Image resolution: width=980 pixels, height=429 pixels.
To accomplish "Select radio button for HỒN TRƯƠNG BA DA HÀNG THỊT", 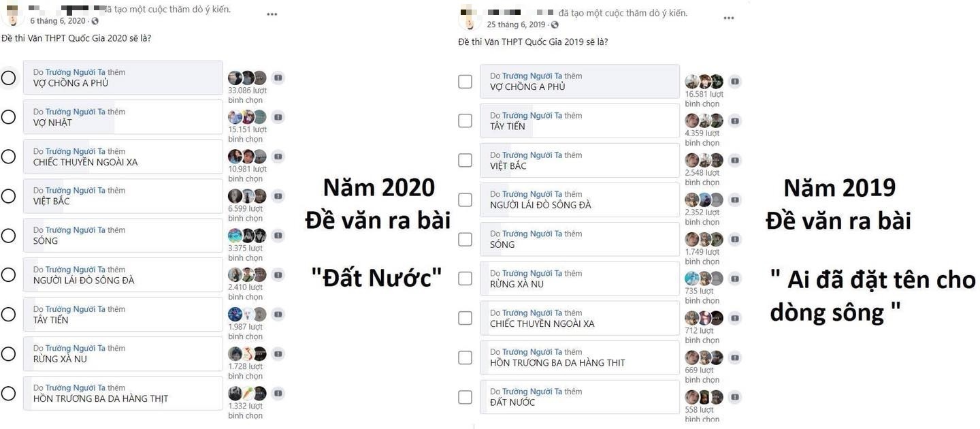I will click(x=8, y=393).
